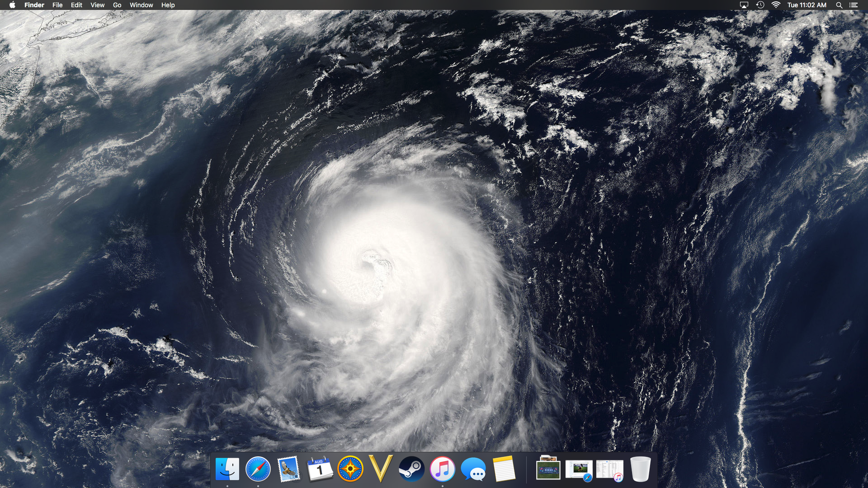The height and width of the screenshot is (488, 868).
Task: Launch Safari from the dock
Action: (258, 469)
